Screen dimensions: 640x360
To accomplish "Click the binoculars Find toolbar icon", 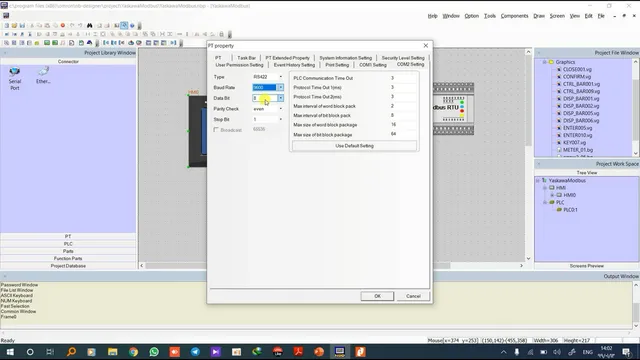I will click(x=89, y=25).
